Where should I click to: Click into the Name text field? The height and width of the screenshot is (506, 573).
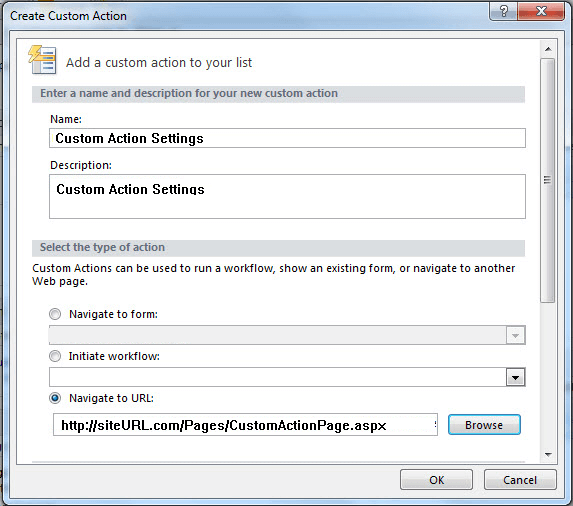(287, 138)
